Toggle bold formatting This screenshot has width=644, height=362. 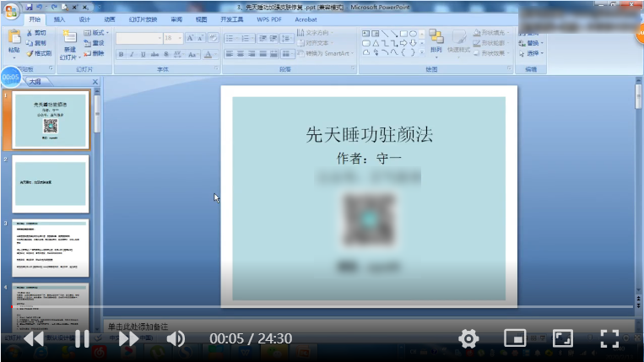122,54
